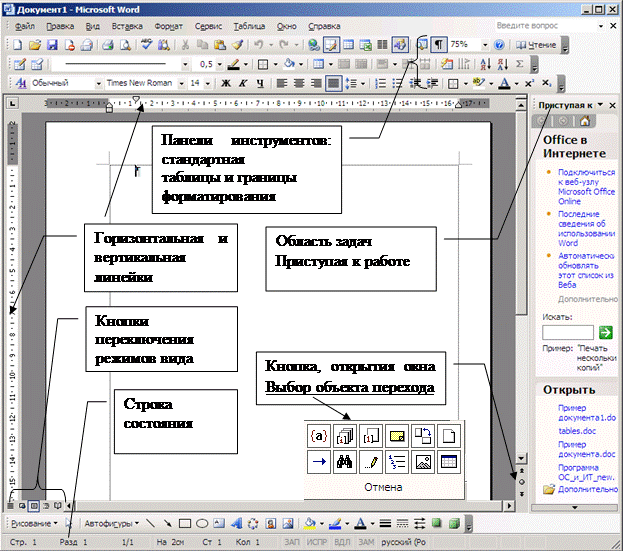This screenshot has width=623, height=551.
Task: Toggle superscript x² button
Action: coord(529,83)
